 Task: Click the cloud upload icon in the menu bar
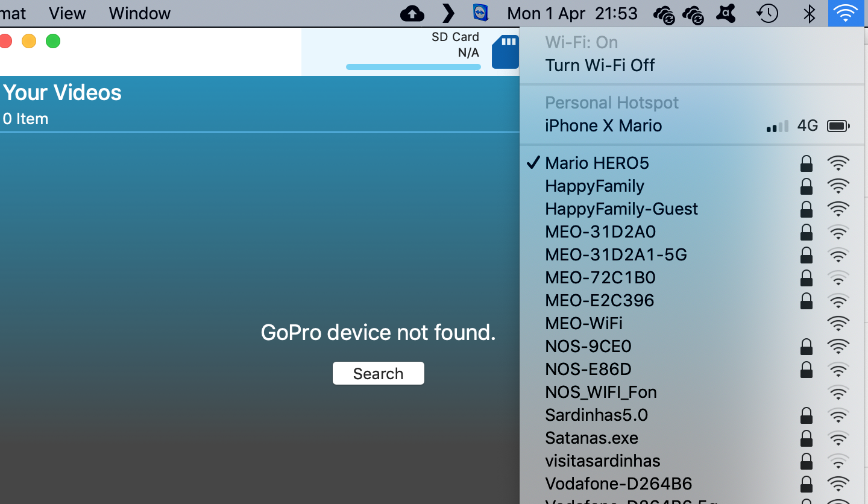click(412, 13)
